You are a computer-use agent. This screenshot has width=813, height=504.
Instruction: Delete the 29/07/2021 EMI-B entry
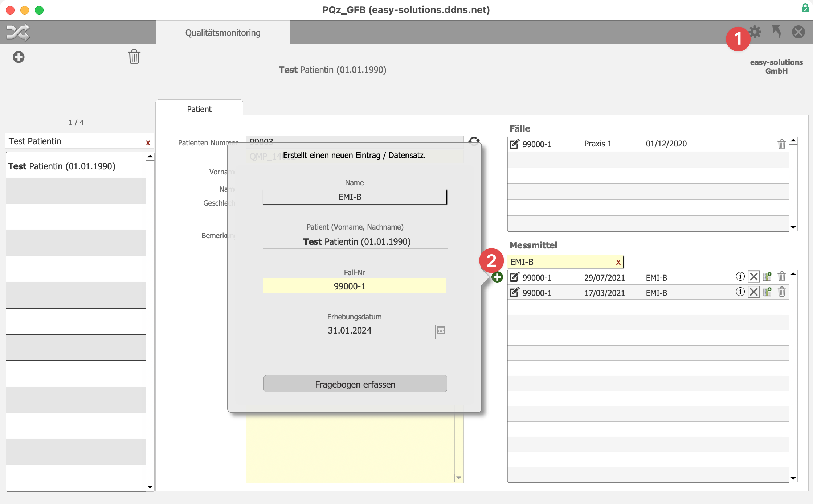point(781,277)
